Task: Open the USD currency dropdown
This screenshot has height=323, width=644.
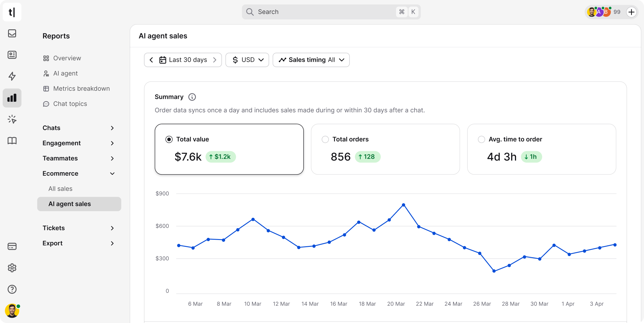Action: tap(247, 60)
